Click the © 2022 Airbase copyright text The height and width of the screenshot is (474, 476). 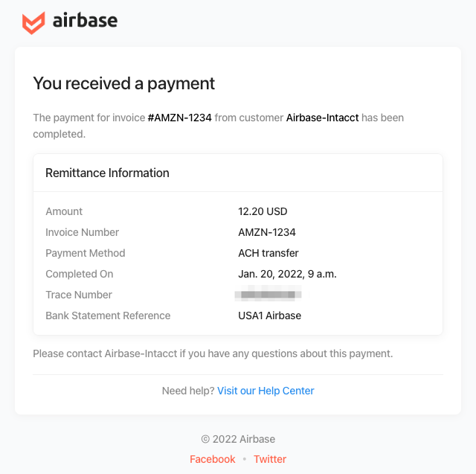click(x=238, y=439)
